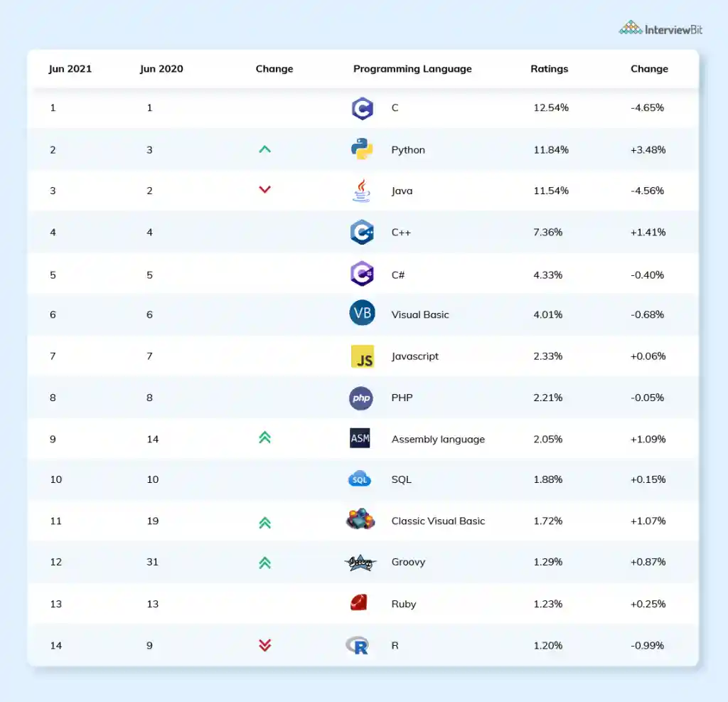Click the Python logo icon
Screen dimensions: 728x702
[x=362, y=149]
